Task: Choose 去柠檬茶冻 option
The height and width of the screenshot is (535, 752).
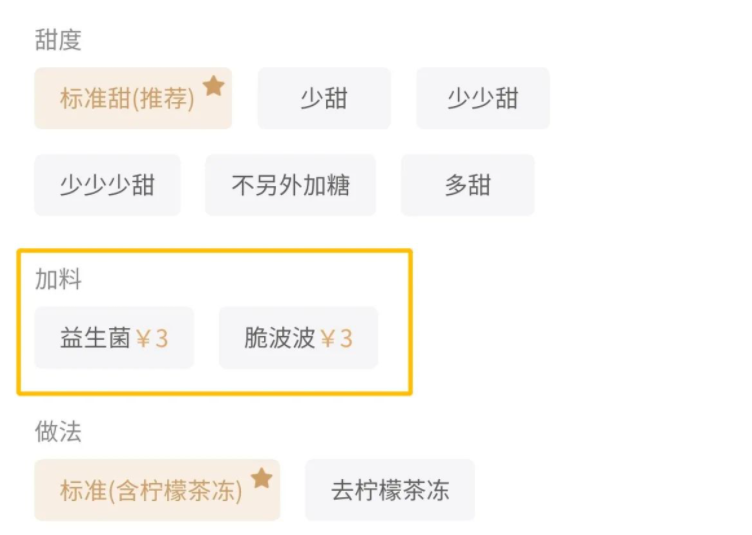Action: pyautogui.click(x=389, y=490)
